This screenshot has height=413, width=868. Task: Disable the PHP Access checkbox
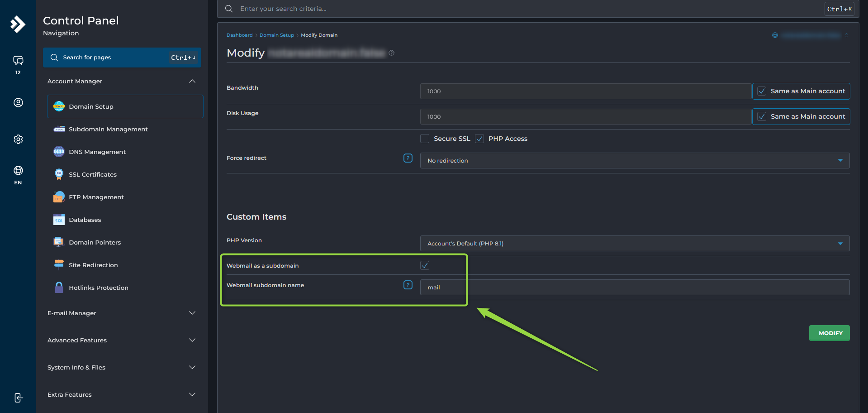click(479, 139)
